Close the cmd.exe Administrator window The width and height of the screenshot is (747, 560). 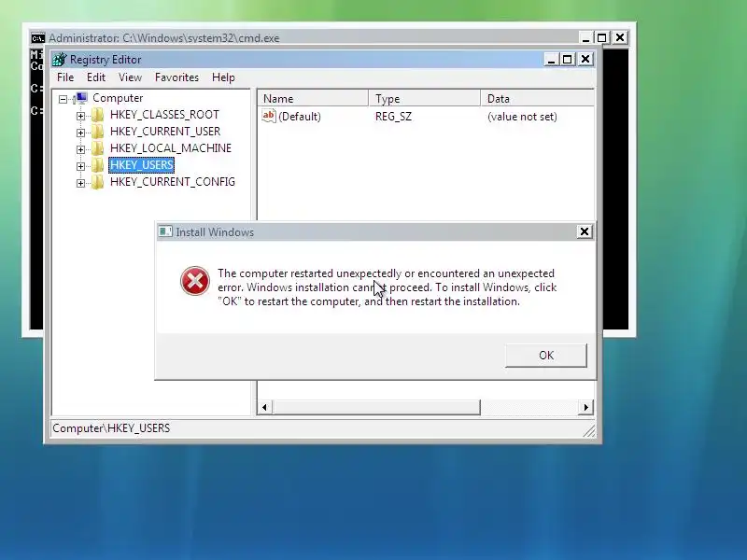pos(620,38)
